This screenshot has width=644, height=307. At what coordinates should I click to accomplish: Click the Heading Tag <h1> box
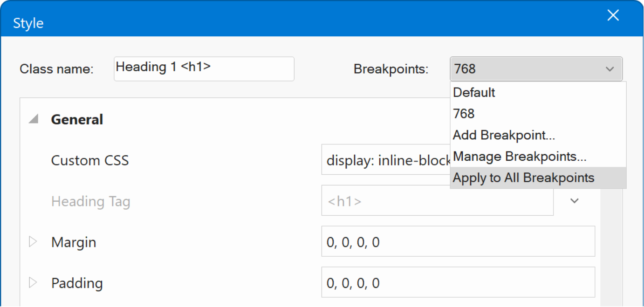[x=437, y=201]
